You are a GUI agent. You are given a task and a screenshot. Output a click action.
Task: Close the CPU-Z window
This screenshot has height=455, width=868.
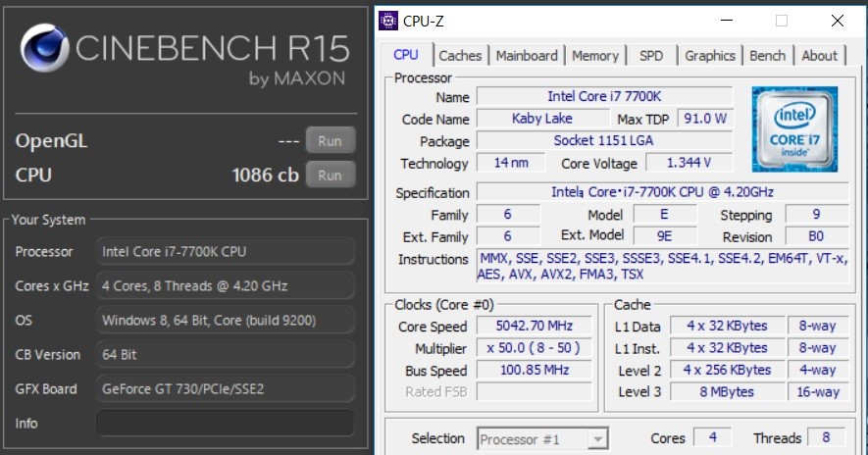(837, 21)
